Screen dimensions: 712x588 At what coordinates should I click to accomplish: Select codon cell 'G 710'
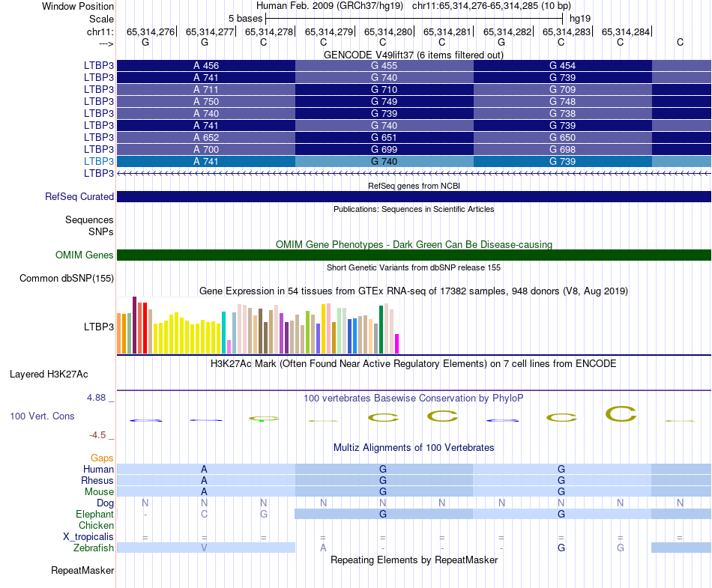384,89
